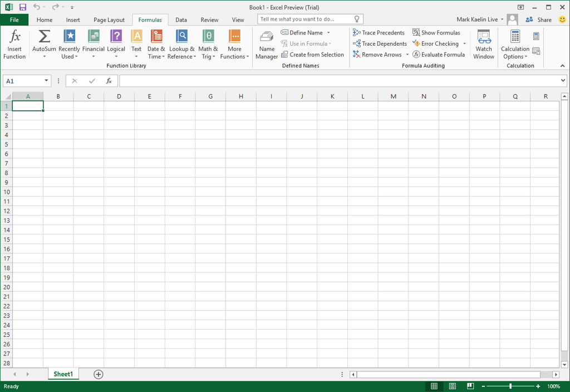Viewport: 570px width, 392px height.
Task: Click inside the formula bar input
Action: (339, 81)
